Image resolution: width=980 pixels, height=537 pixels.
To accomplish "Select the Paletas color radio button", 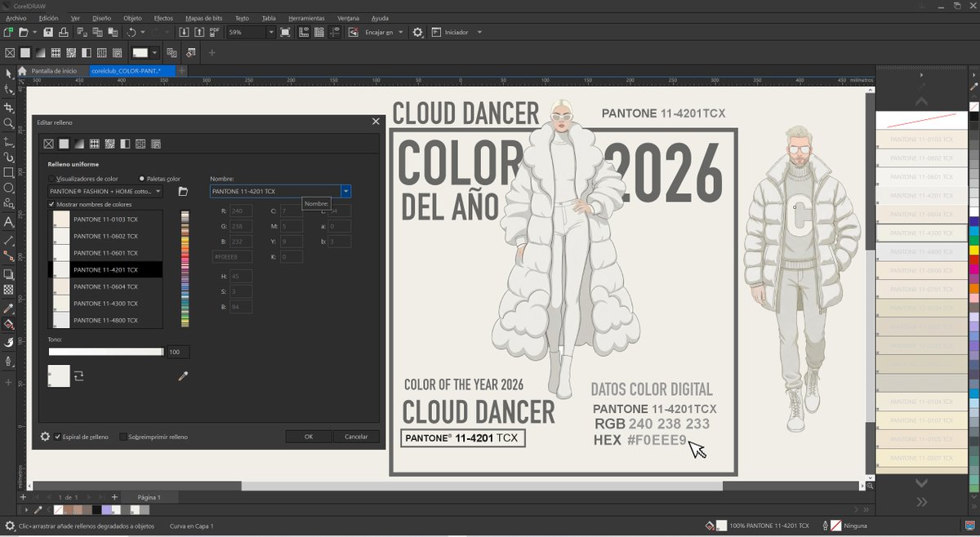I will coord(142,179).
